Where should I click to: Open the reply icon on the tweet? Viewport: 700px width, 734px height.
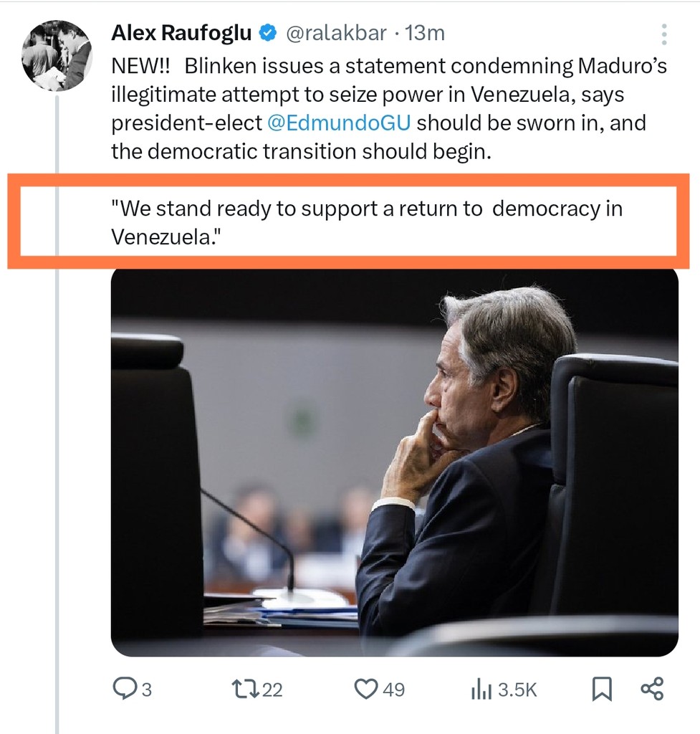(x=125, y=689)
